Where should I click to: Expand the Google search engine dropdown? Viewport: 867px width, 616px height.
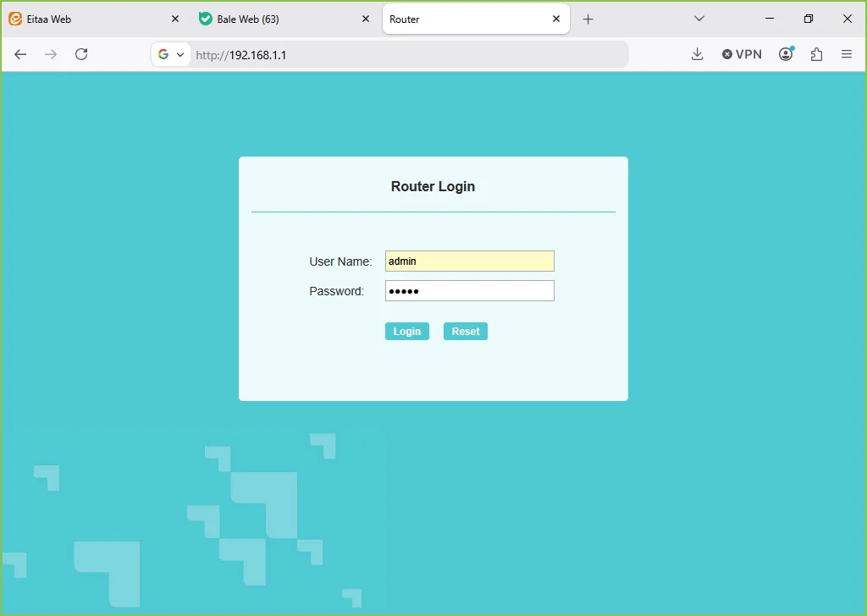(x=171, y=54)
